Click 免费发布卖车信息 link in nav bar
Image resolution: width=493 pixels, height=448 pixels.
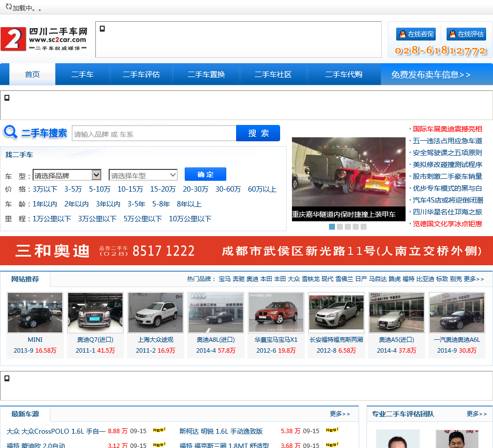click(x=431, y=75)
